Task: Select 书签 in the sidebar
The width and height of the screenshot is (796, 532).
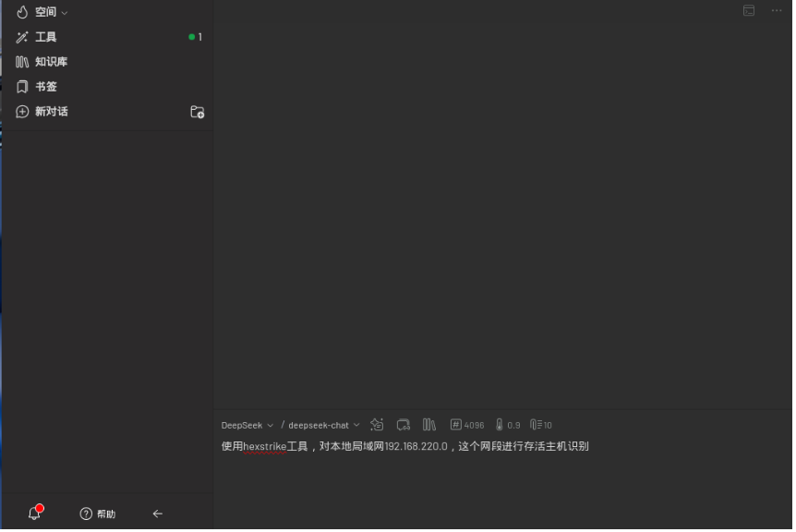Action: pos(44,86)
